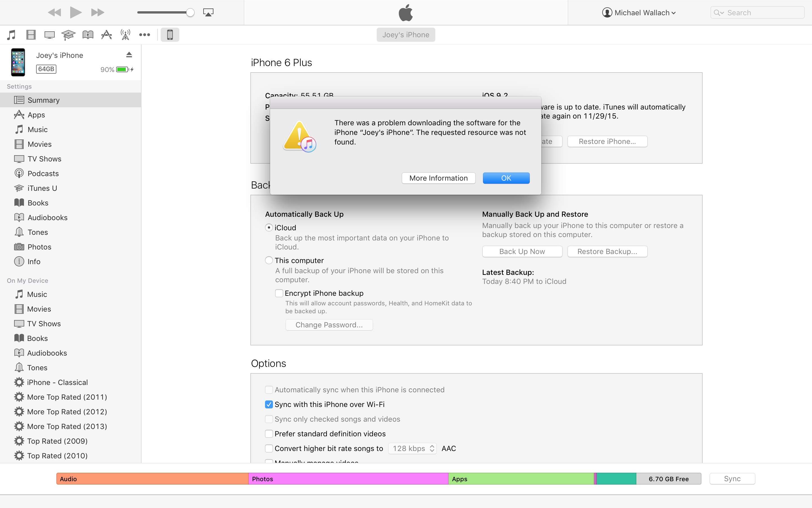Open iPhone - Classical playlist
The width and height of the screenshot is (812, 508).
(x=70, y=382)
